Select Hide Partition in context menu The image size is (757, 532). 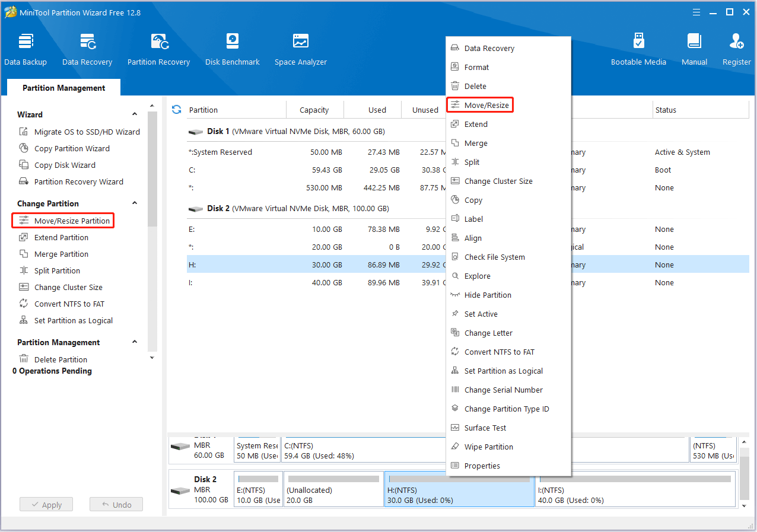(x=508, y=295)
